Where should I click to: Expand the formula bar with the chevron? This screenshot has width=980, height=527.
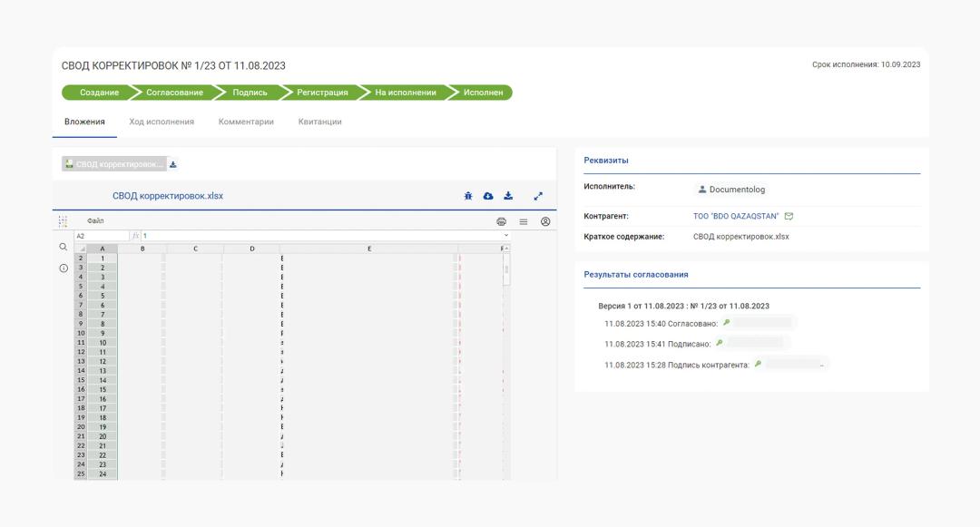505,236
